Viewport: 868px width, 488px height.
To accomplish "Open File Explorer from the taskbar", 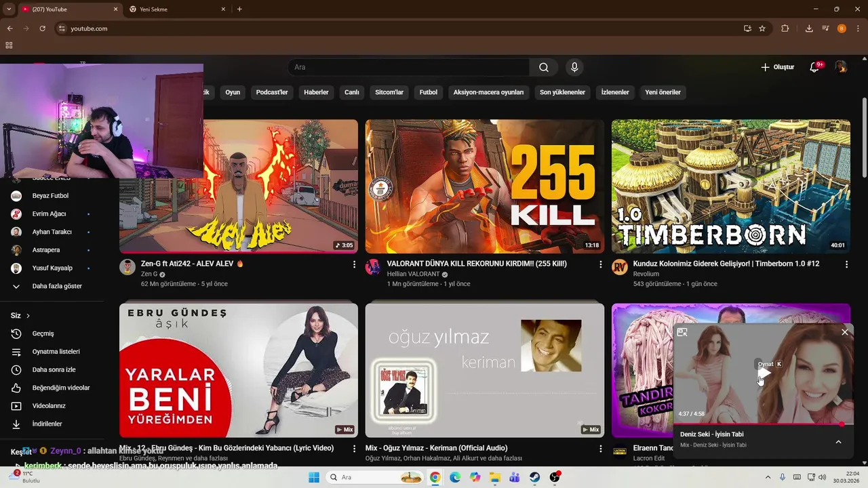I will (495, 477).
